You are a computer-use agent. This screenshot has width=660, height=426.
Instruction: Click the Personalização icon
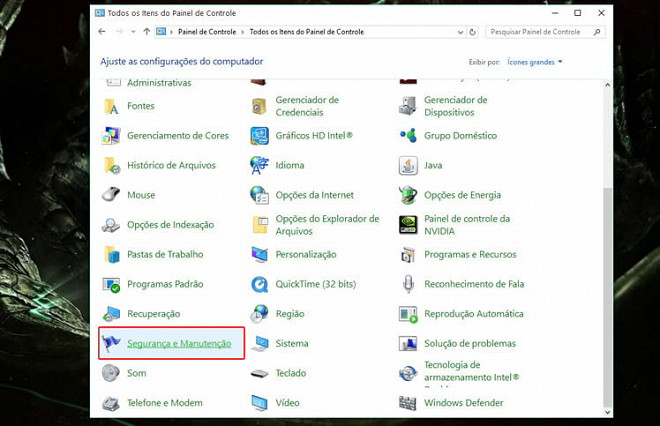tap(260, 254)
